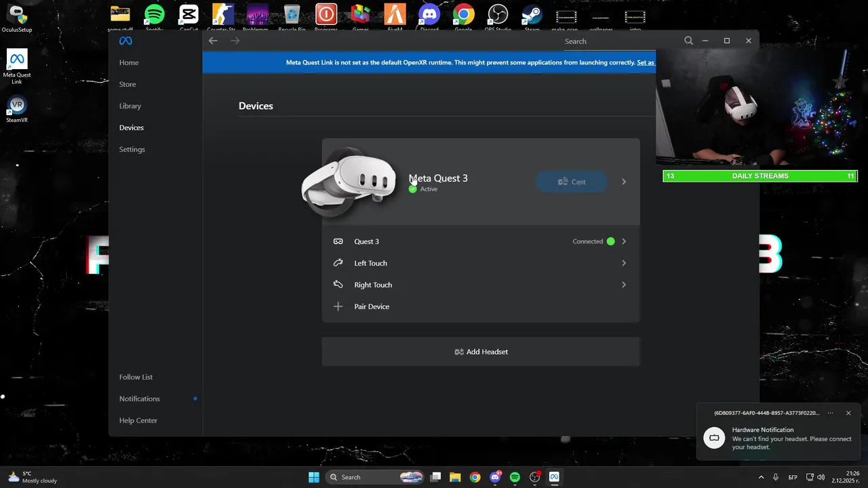Click the search magnifier icon
This screenshot has width=868, height=488.
point(688,41)
